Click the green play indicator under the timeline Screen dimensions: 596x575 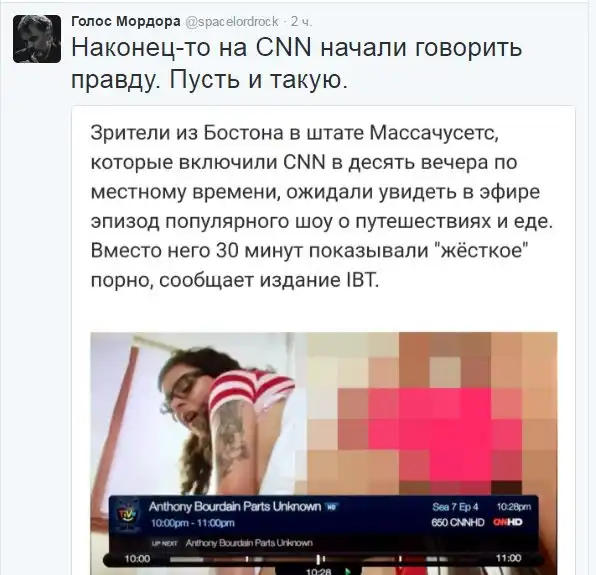point(348,571)
